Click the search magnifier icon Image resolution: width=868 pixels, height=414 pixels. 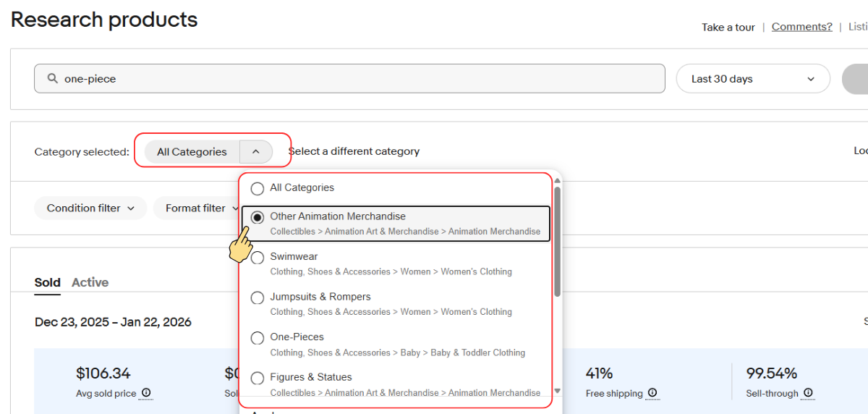tap(52, 79)
